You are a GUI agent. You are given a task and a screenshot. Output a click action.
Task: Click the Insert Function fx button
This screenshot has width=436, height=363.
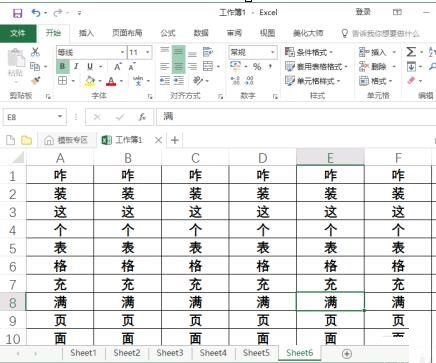point(142,117)
